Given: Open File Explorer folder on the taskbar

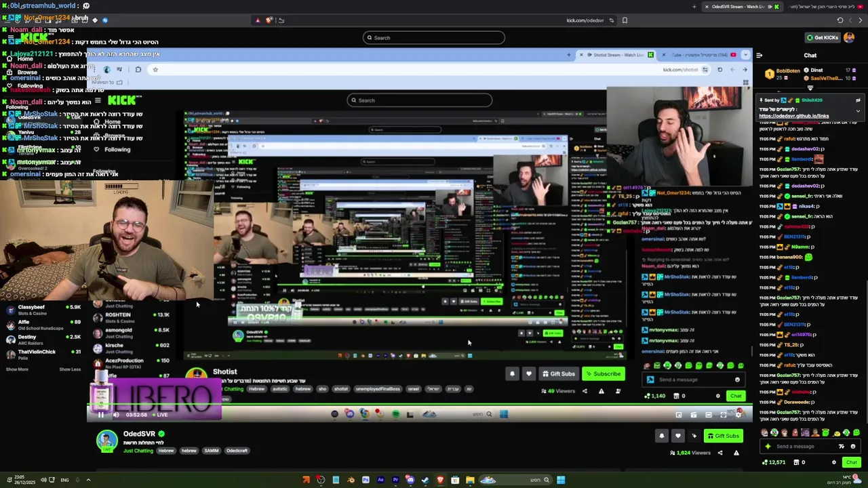Looking at the screenshot, I should [470, 481].
